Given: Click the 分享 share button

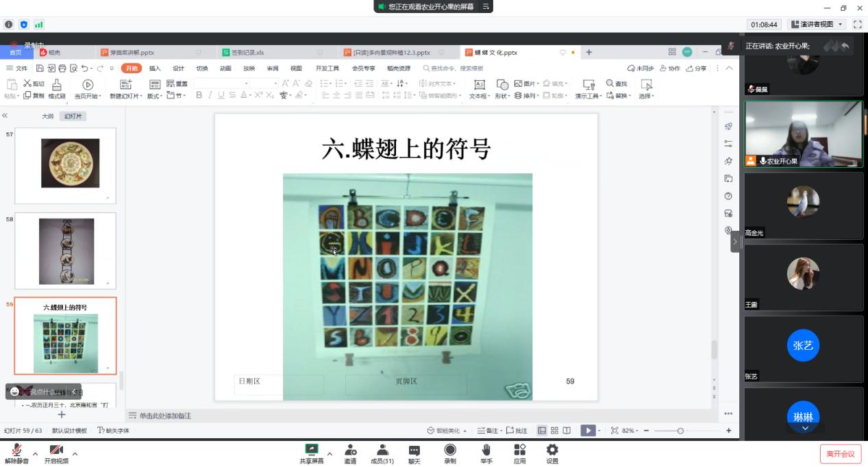Looking at the screenshot, I should tap(697, 68).
